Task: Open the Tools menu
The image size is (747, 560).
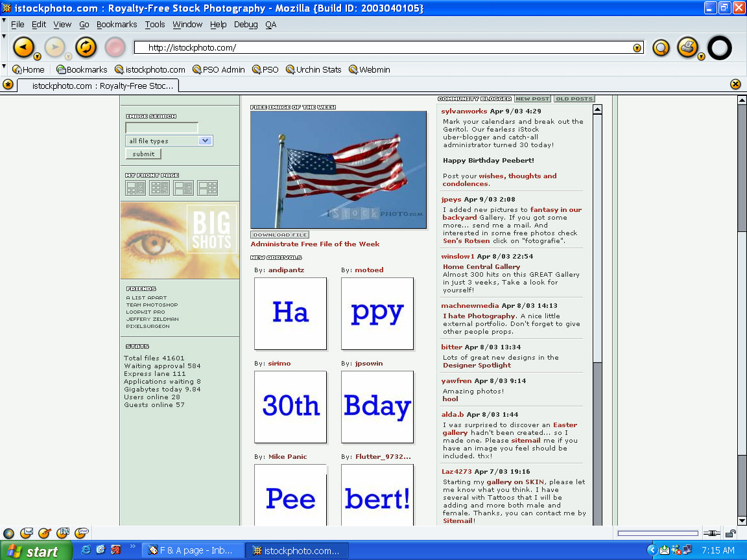Action: tap(155, 24)
